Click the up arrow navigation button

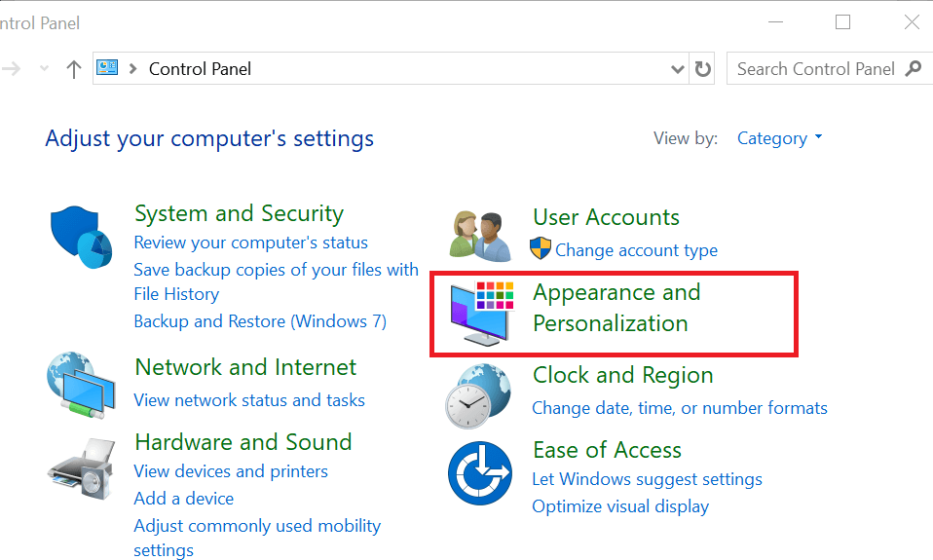[74, 69]
